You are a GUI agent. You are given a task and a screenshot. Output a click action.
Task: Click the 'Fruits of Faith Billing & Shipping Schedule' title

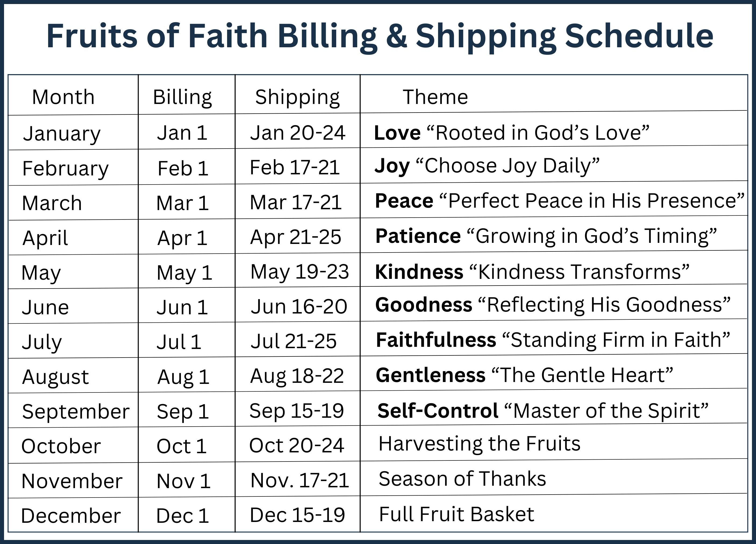point(380,36)
